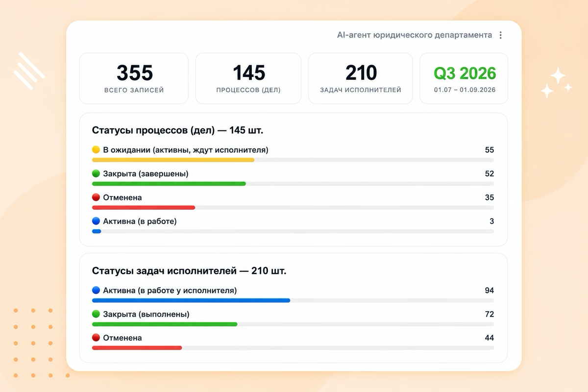Viewport: 588px width, 392px height.
Task: Click the green dot beside "Закрыта (выполнены)"
Action: coord(96,315)
